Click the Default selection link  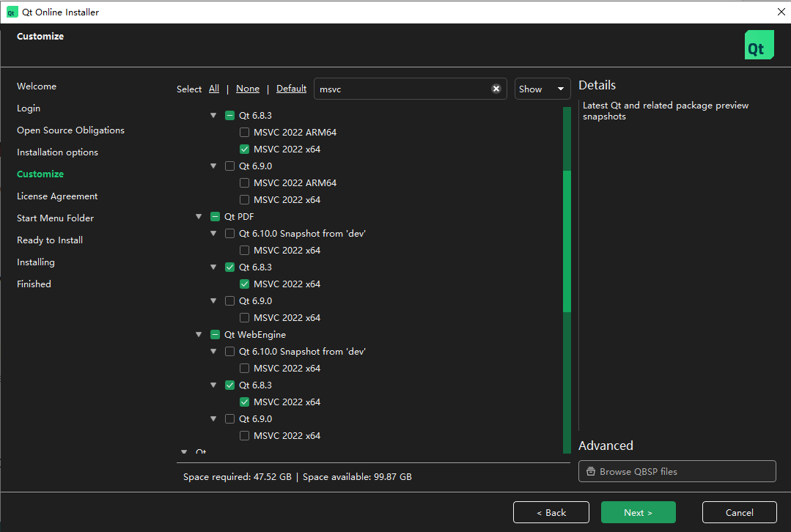[x=291, y=89]
